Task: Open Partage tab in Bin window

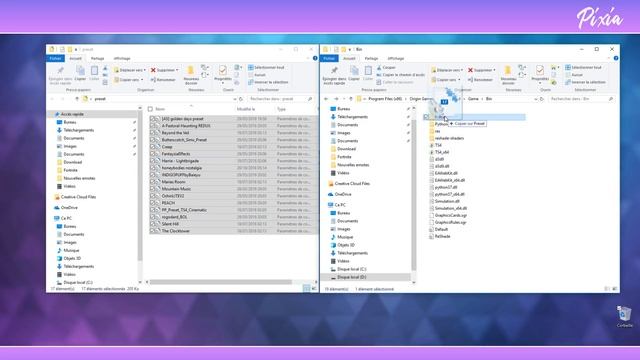Action: pos(371,58)
